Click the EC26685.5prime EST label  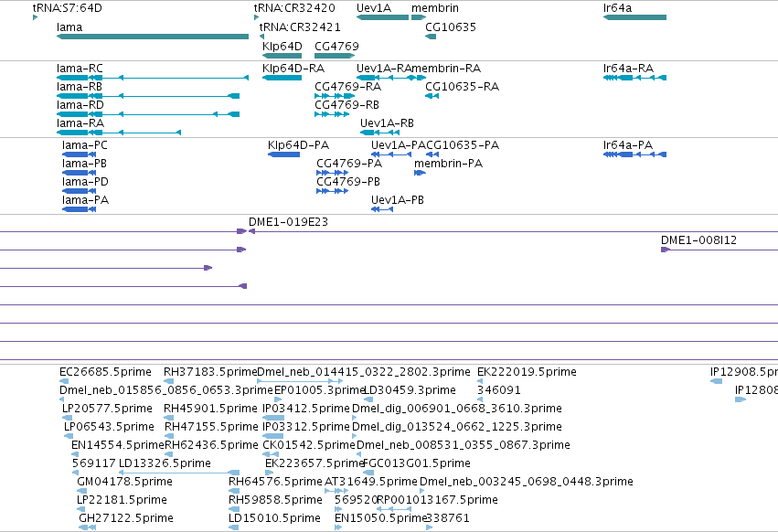(105, 372)
